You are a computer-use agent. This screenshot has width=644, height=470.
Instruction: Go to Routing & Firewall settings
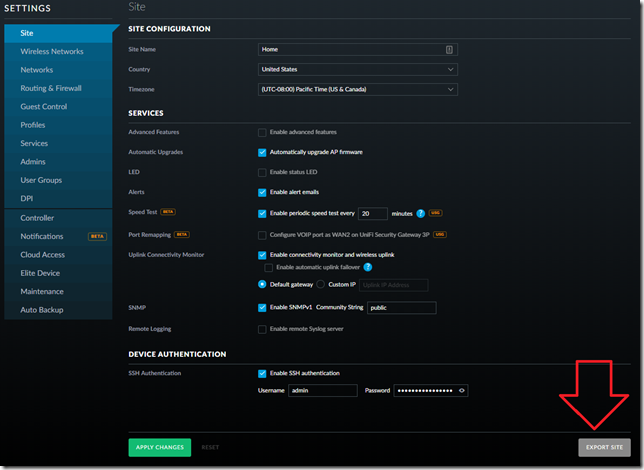51,88
